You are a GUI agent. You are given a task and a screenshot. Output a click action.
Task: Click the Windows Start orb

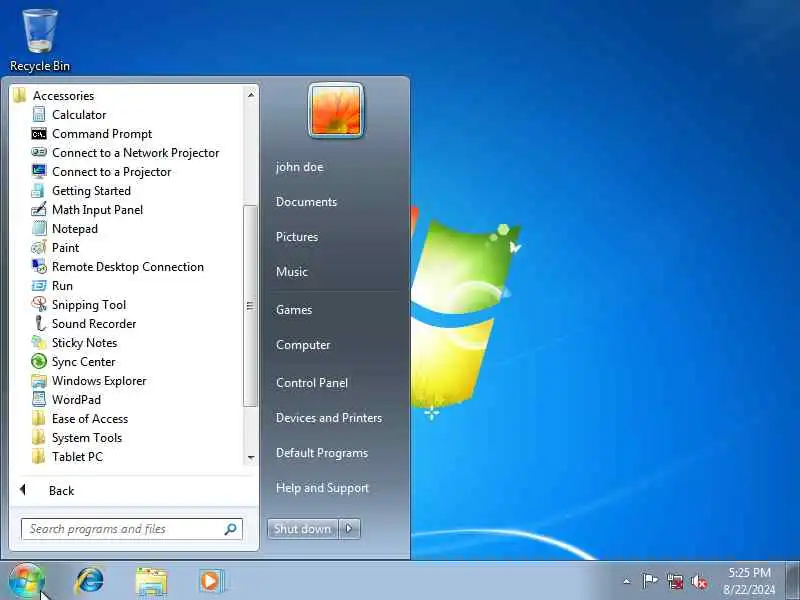pos(27,581)
